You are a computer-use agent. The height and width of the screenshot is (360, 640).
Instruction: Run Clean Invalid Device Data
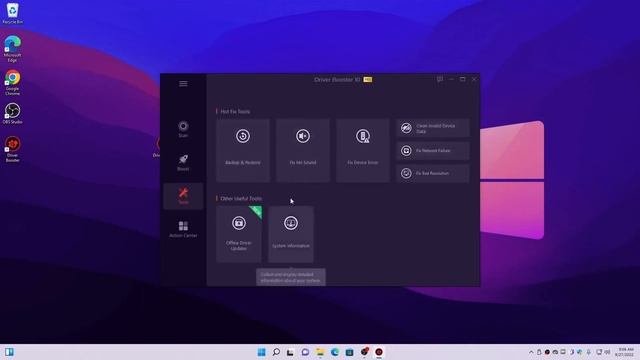pyautogui.click(x=433, y=129)
